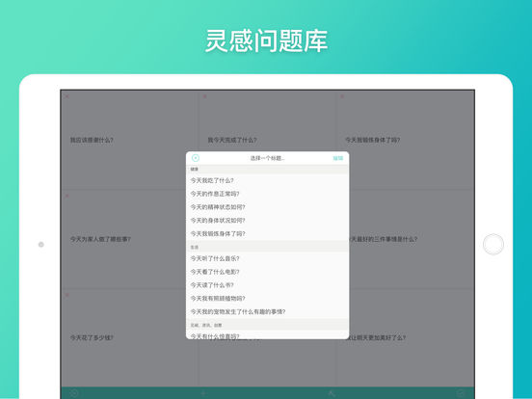The height and width of the screenshot is (399, 532).
Task: Remove the background 今天我锻炼身体了吗? cell via x
Action: pyautogui.click(x=342, y=96)
